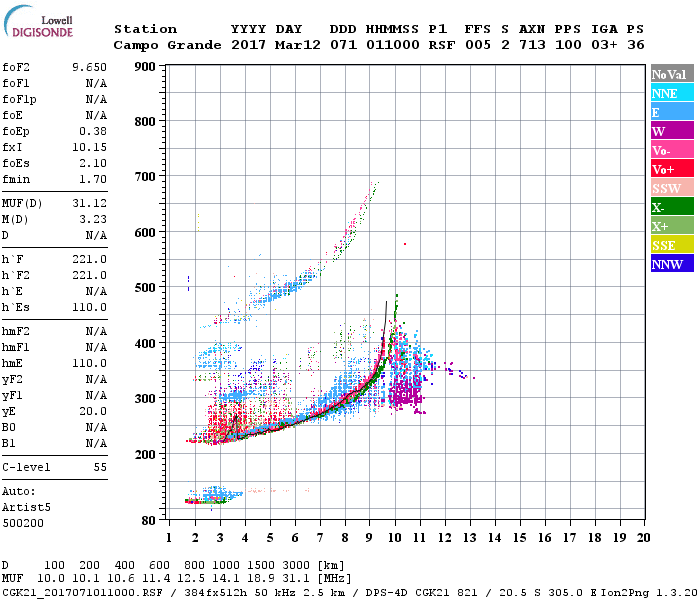Image resolution: width=700 pixels, height=600 pixels.
Task: Click the fxI value 10.15
Action: (x=89, y=147)
